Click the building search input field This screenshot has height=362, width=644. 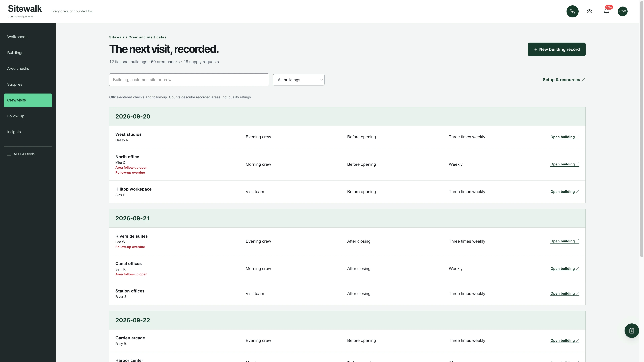pyautogui.click(x=189, y=80)
